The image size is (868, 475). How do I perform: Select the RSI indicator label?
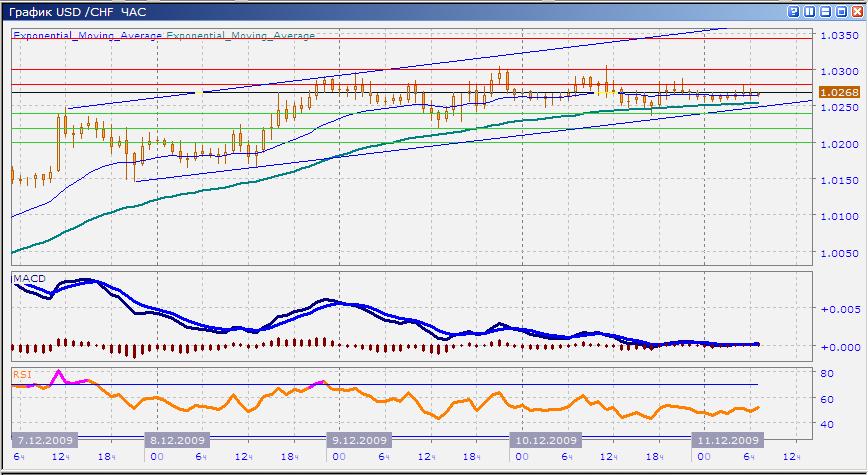(x=21, y=373)
